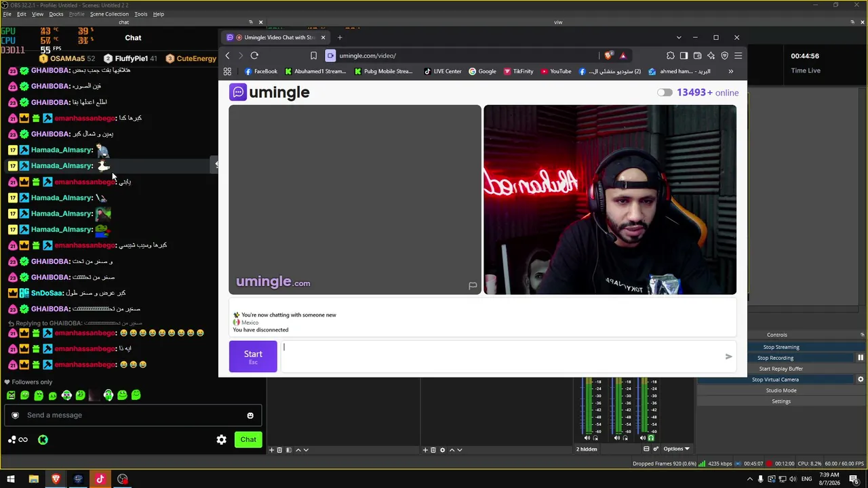
Task: Open the FaceBook bookmark
Action: [x=261, y=71]
